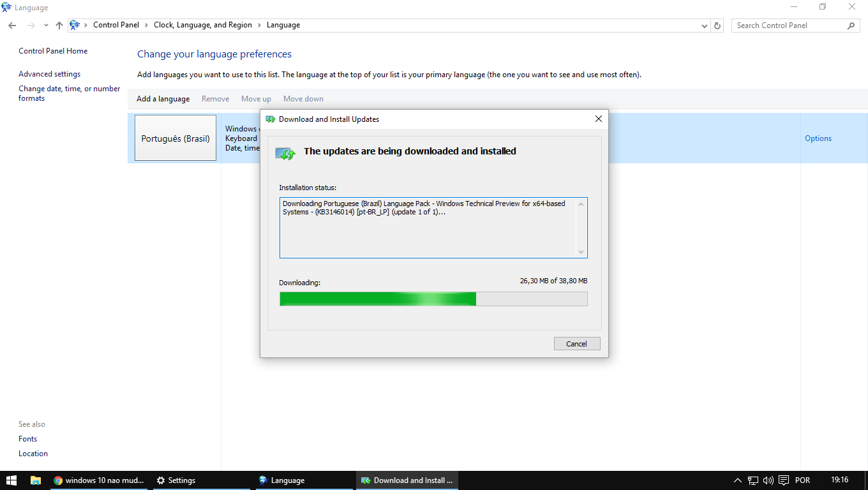This screenshot has height=490, width=868.
Task: Click the '26,30 MB of 38,80 MB' text
Action: (x=553, y=281)
